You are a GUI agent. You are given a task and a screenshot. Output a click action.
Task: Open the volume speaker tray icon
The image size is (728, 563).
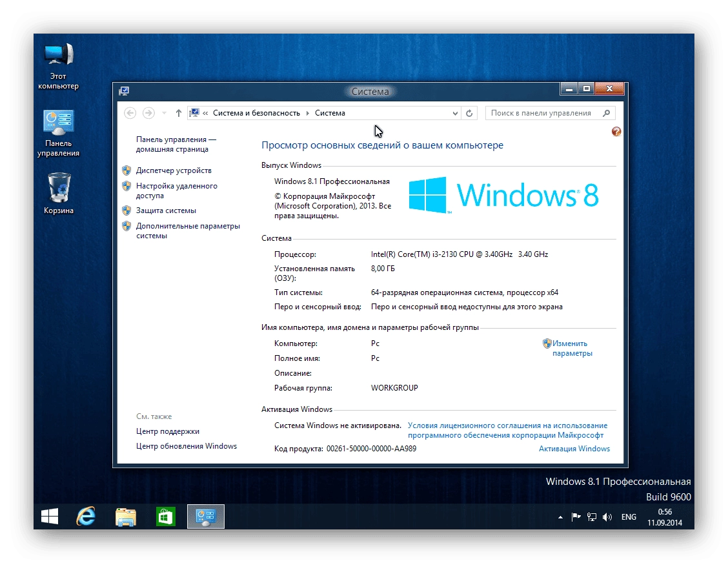(x=607, y=517)
